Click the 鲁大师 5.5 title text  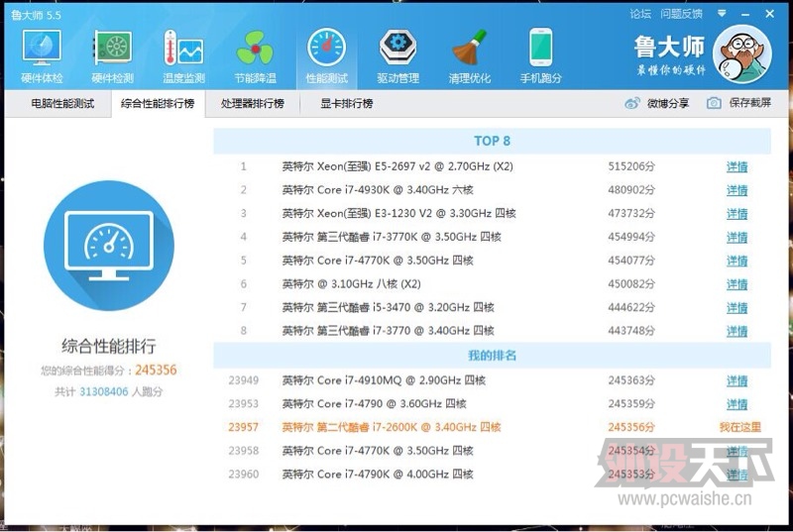click(36, 15)
